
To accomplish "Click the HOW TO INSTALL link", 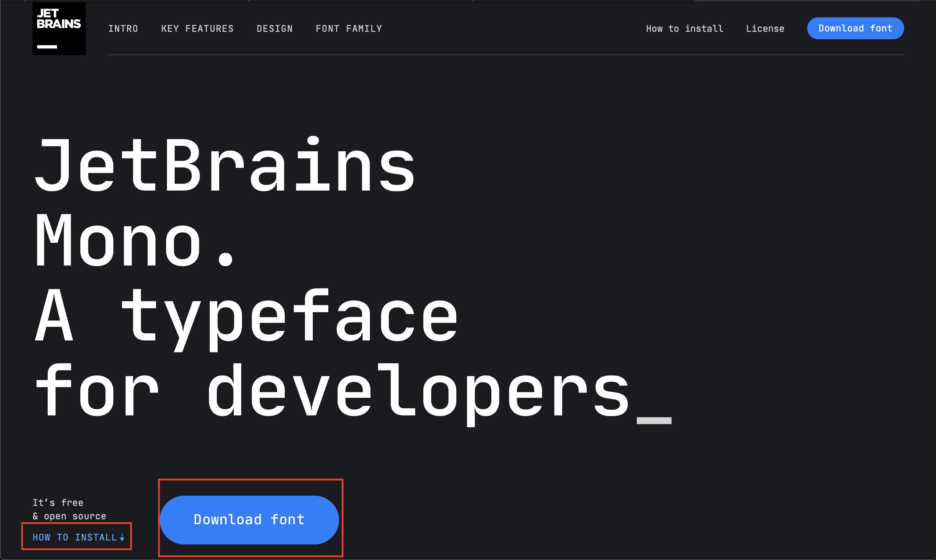I will (x=75, y=537).
